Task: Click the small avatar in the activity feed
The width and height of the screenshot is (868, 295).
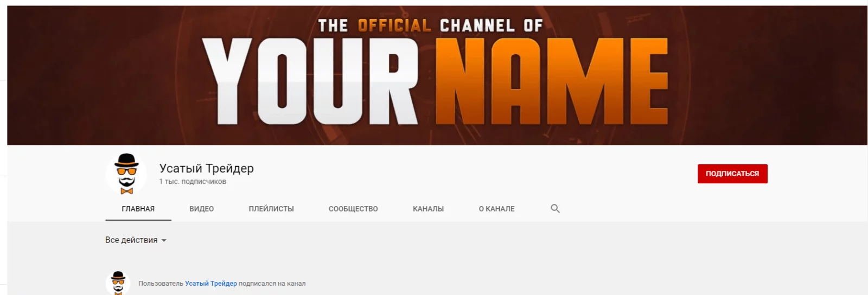Action: (x=118, y=283)
